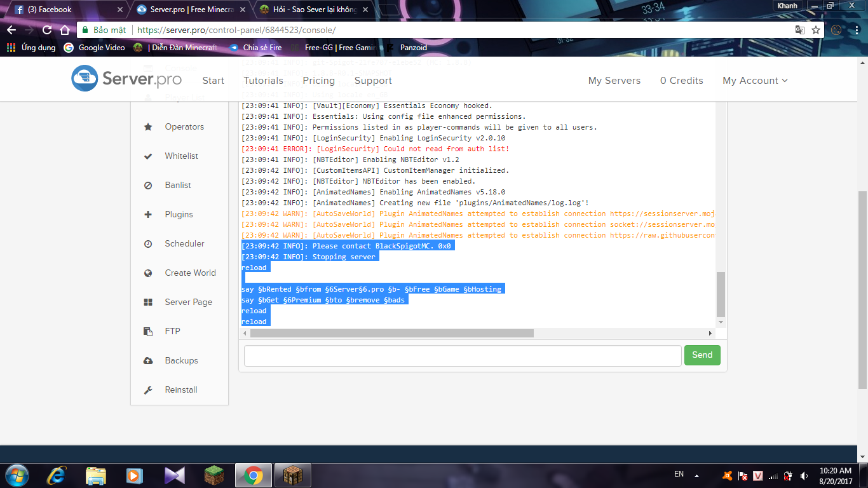Click the console scroll down arrow
This screenshot has height=488, width=868.
[x=721, y=322]
